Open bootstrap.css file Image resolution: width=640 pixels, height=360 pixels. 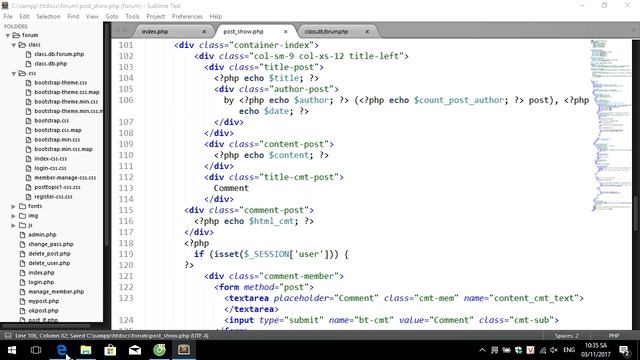(x=51, y=121)
